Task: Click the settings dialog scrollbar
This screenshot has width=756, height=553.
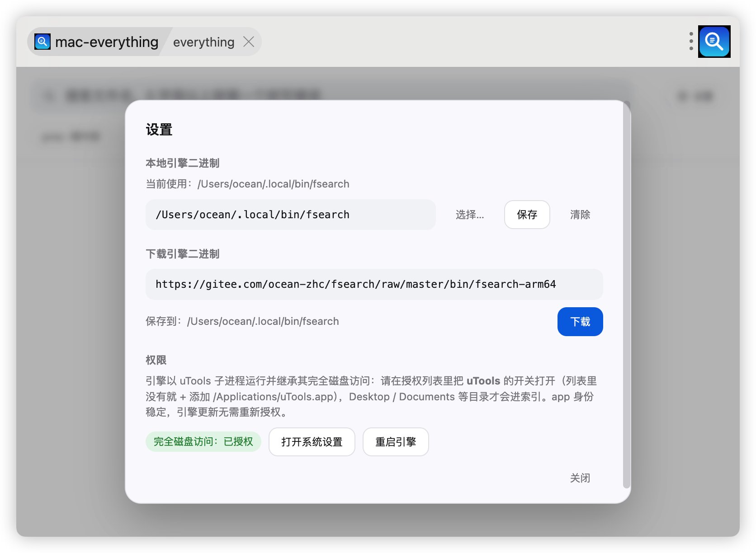Action: 626,295
